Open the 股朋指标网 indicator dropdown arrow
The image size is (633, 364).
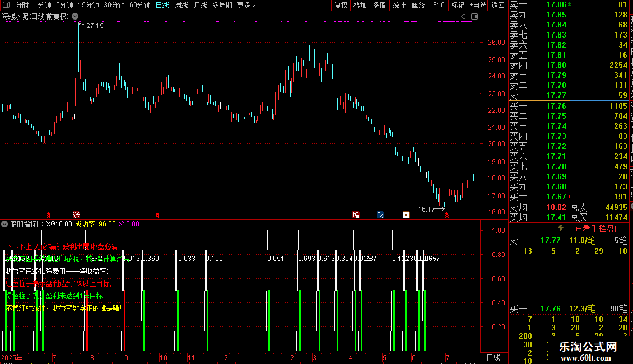(4, 224)
